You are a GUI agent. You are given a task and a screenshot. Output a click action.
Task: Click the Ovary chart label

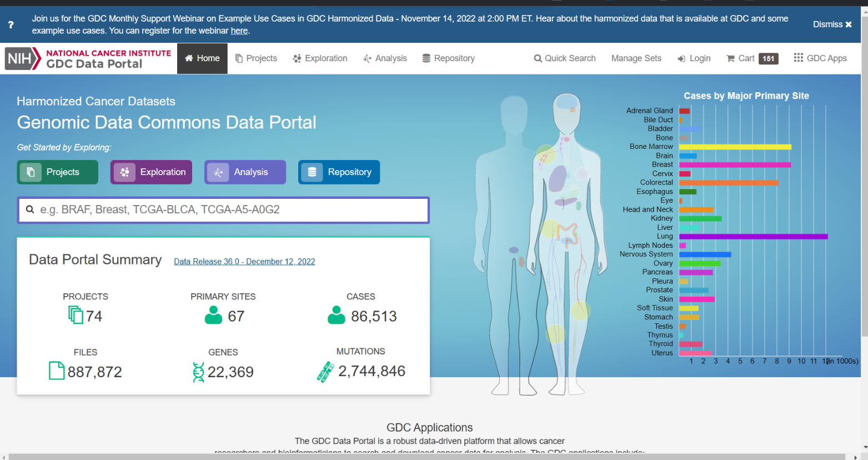pos(663,263)
